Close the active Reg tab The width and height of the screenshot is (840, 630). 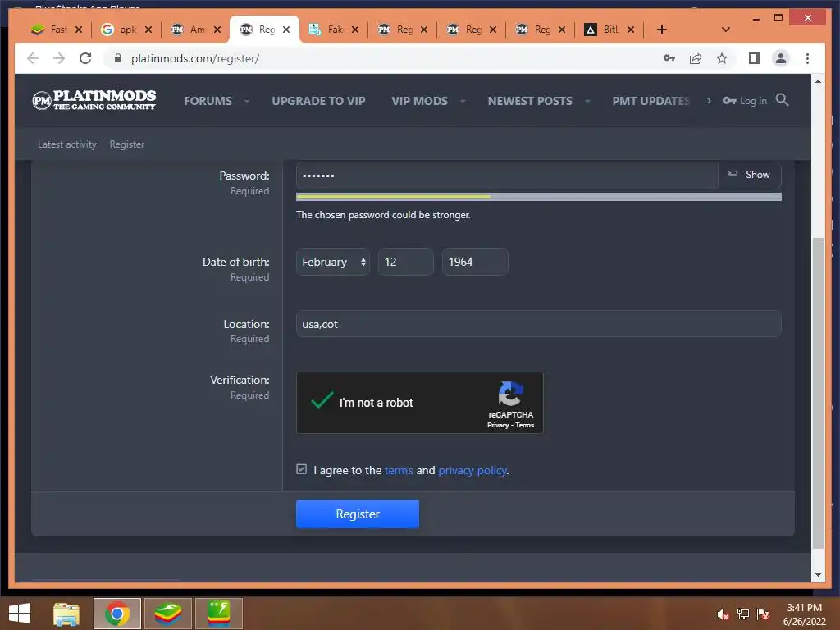coord(286,30)
